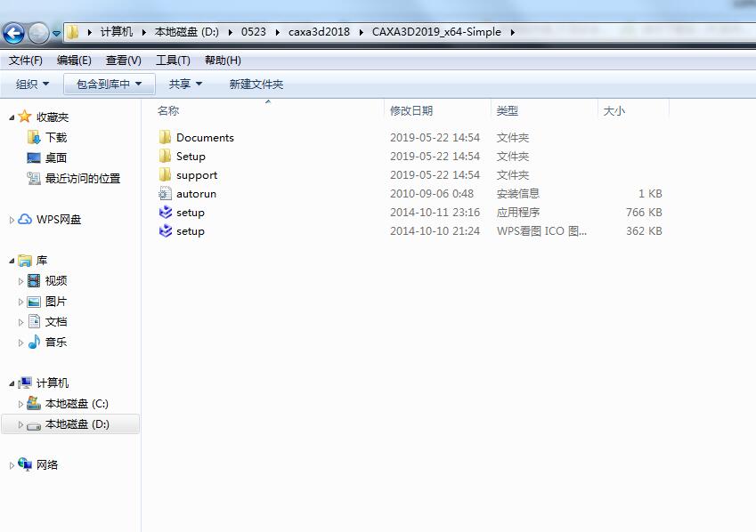Click the Back navigation arrow button
The image size is (756, 532).
[13, 33]
